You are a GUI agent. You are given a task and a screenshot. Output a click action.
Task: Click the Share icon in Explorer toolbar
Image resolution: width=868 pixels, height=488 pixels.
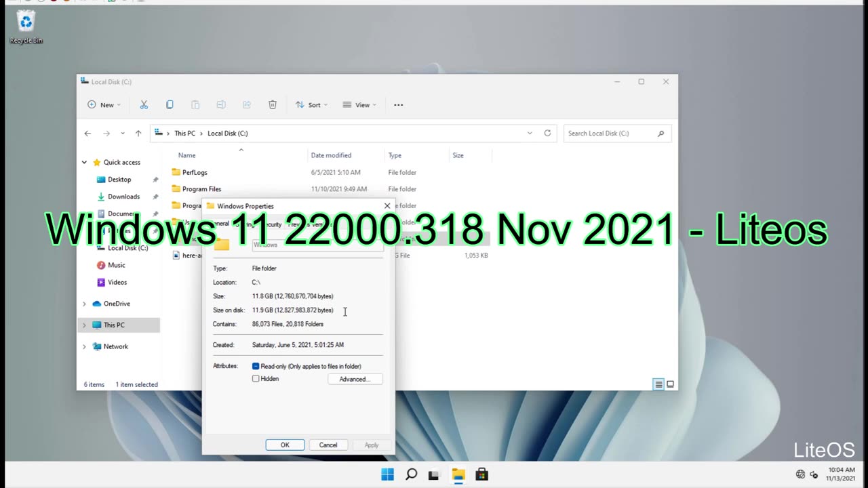tap(247, 105)
